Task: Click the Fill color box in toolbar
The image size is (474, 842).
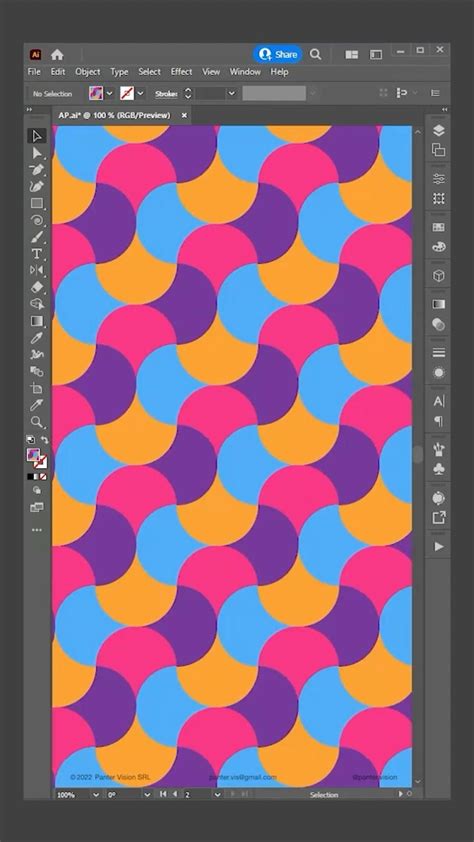Action: tap(33, 454)
